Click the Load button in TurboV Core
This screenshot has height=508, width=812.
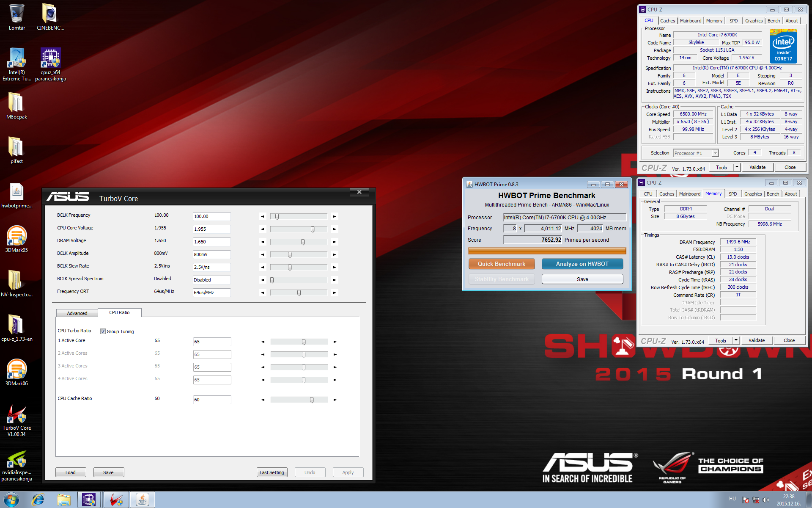pos(71,472)
